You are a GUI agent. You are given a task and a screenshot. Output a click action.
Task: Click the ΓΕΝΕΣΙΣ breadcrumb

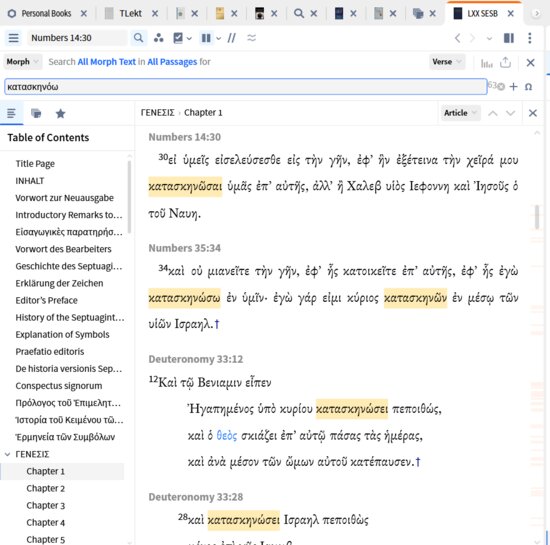point(157,113)
